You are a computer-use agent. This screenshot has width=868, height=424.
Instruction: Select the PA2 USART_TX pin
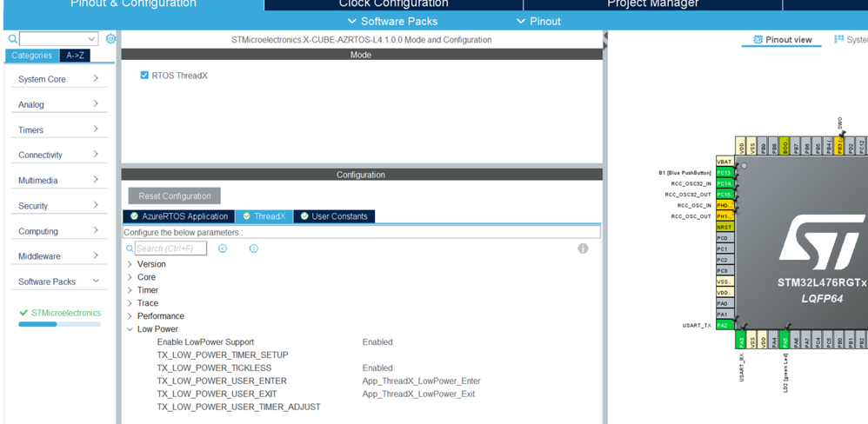point(725,325)
